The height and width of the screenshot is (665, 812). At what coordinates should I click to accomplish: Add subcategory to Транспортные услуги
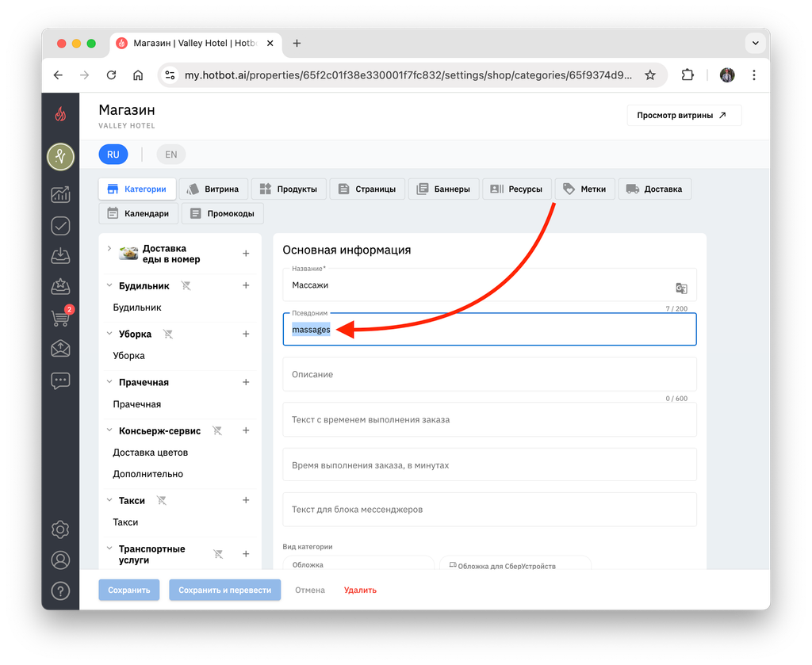[246, 554]
